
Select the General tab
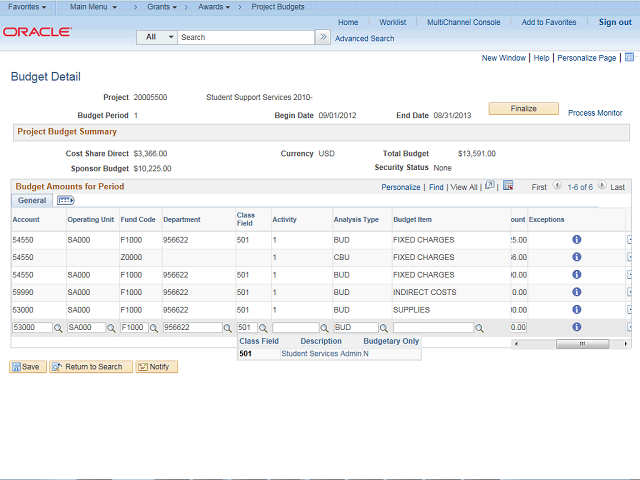pyautogui.click(x=32, y=201)
